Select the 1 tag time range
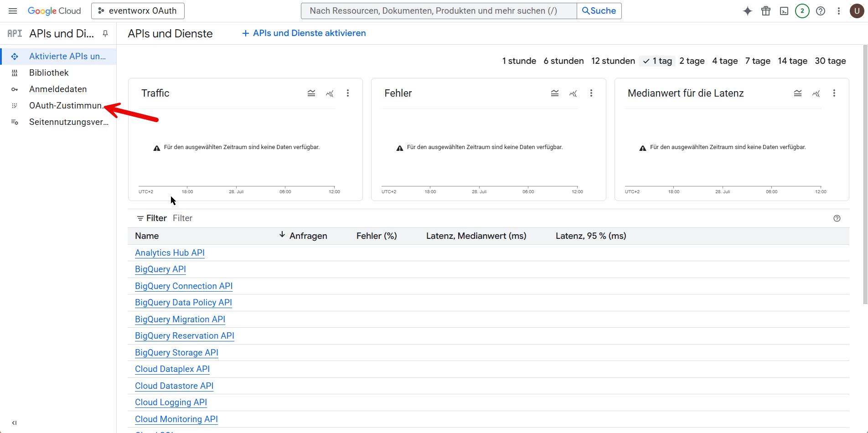Viewport: 868px width, 433px height. click(657, 61)
